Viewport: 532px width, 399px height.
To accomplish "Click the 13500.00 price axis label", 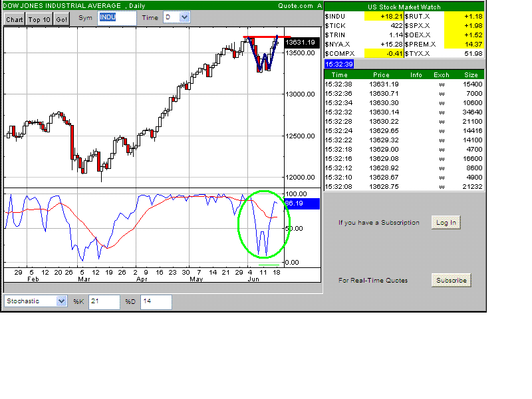I will [x=300, y=53].
